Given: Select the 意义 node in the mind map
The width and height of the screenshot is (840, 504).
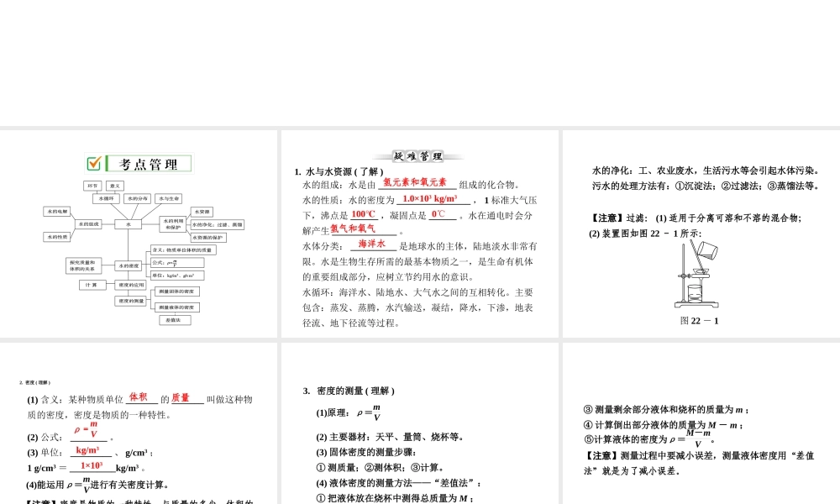Looking at the screenshot, I should (x=114, y=186).
